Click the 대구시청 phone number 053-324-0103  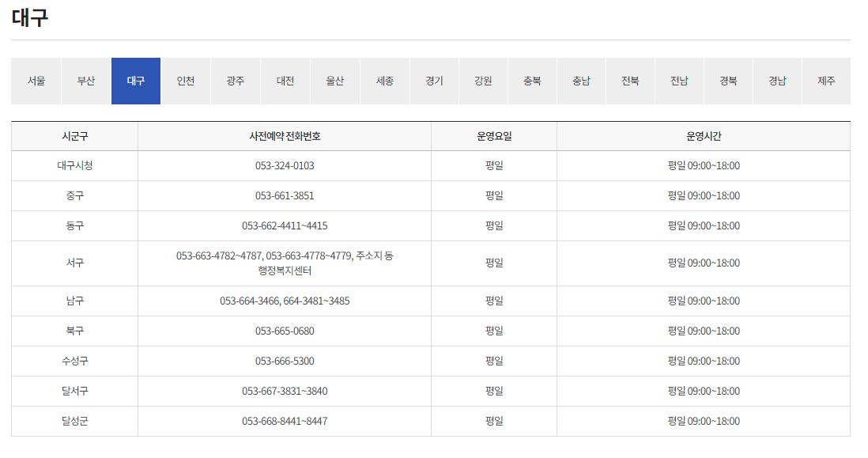(x=283, y=165)
